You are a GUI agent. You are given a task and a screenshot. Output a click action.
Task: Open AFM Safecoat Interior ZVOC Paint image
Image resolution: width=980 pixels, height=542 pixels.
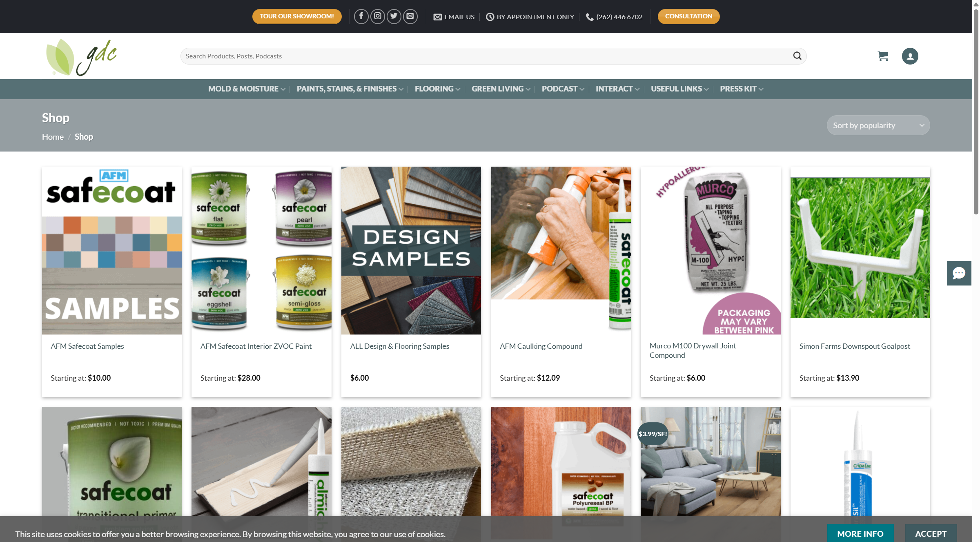[x=261, y=250]
